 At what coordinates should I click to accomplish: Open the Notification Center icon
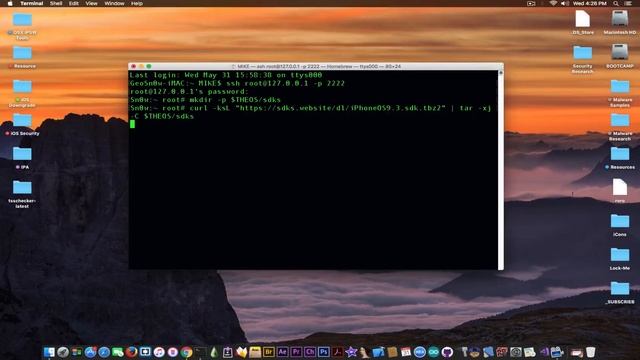tap(628, 3)
